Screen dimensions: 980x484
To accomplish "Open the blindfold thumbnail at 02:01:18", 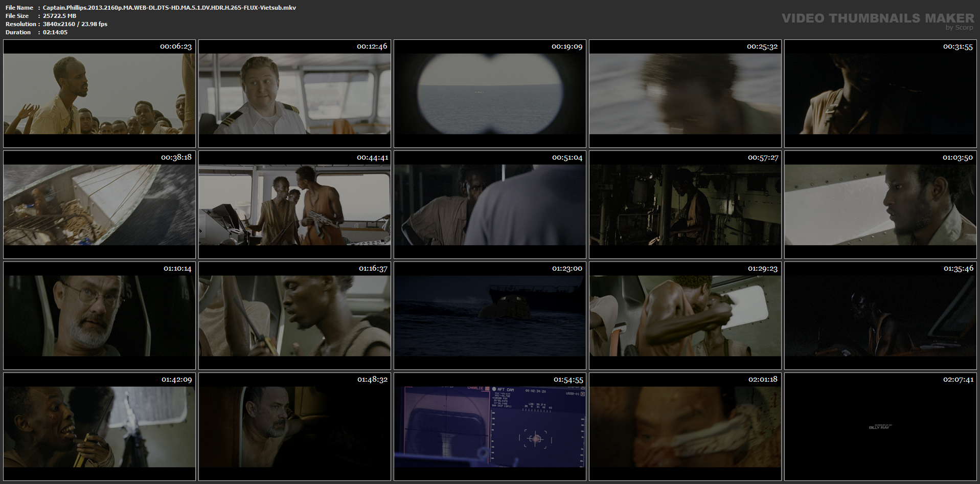I will pos(685,427).
